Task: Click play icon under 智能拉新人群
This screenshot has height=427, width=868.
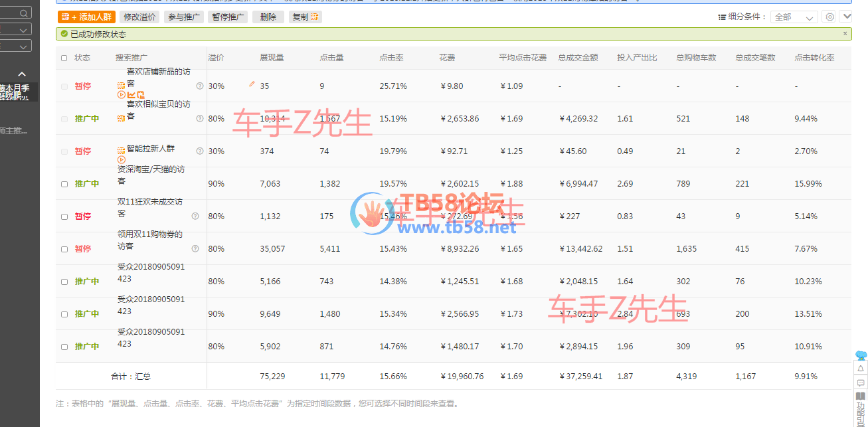Action: click(122, 160)
